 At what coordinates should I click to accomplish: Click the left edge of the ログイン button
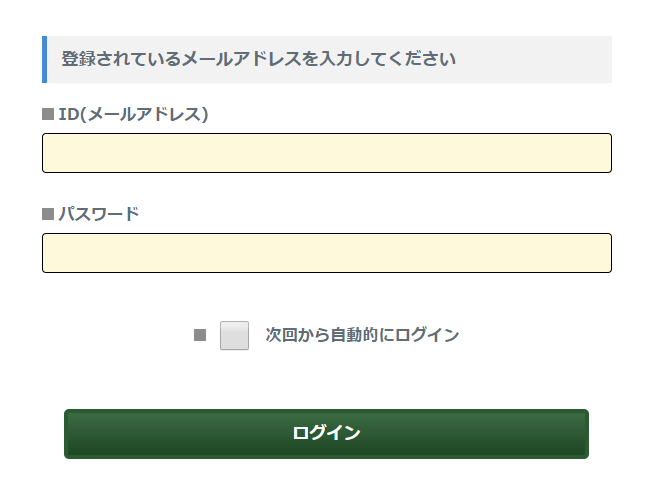pyautogui.click(x=76, y=433)
